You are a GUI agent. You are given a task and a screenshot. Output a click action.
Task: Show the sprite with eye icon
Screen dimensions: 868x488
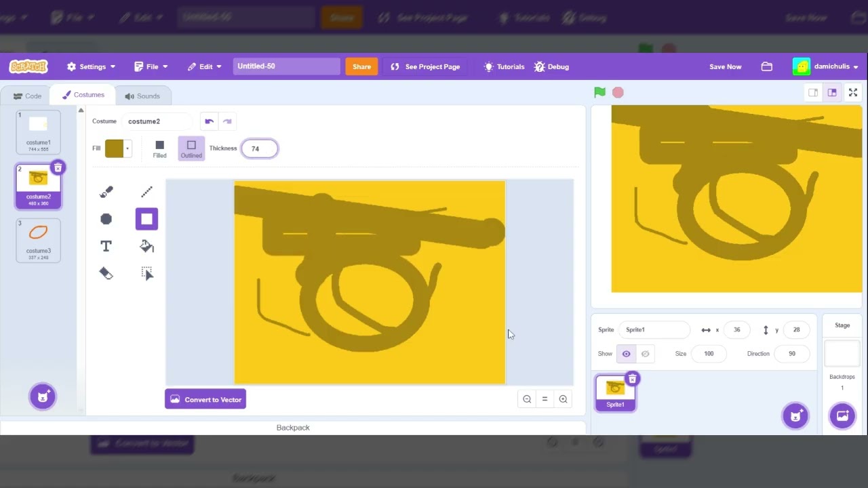point(626,354)
